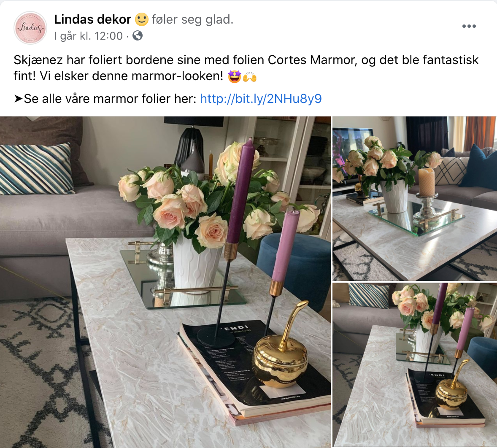The image size is (497, 448).
Task: Open the top-right photo of mirror tray table
Action: click(415, 198)
